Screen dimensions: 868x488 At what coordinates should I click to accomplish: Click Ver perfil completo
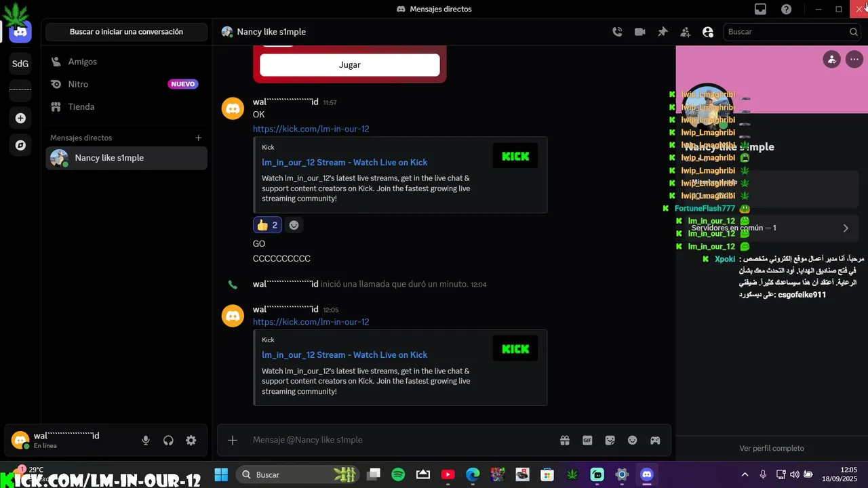772,448
